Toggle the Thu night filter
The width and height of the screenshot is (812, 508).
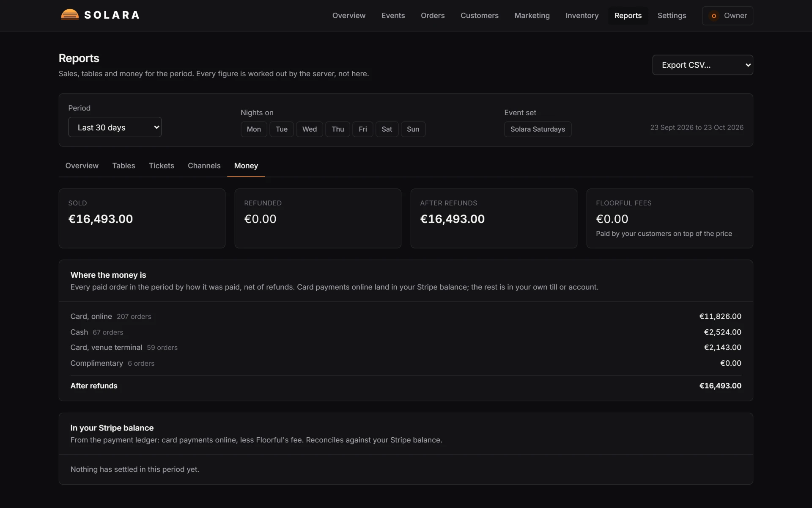click(338, 129)
